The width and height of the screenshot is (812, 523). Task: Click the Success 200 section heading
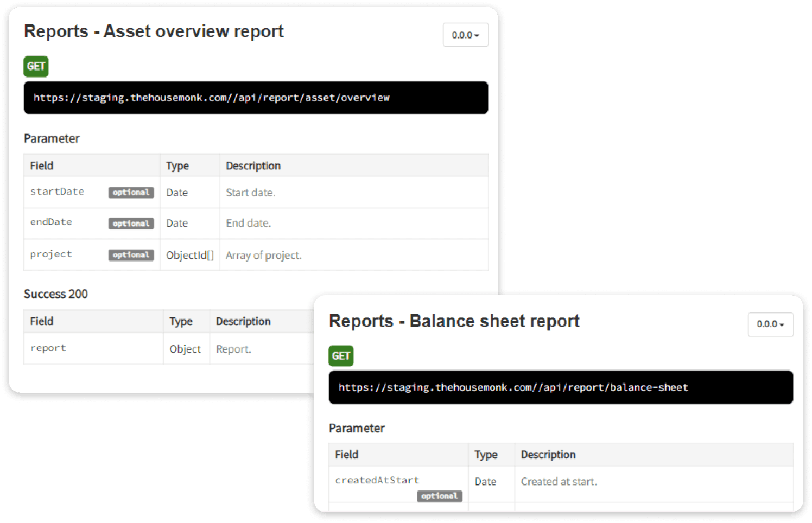pos(56,294)
